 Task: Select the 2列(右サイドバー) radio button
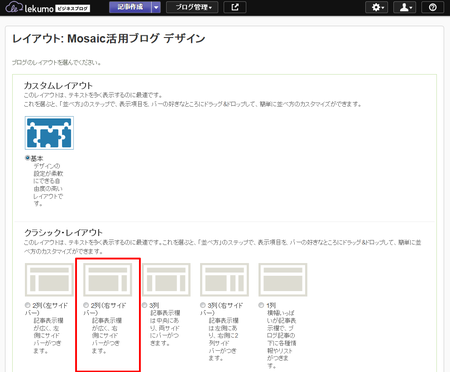pos(86,305)
